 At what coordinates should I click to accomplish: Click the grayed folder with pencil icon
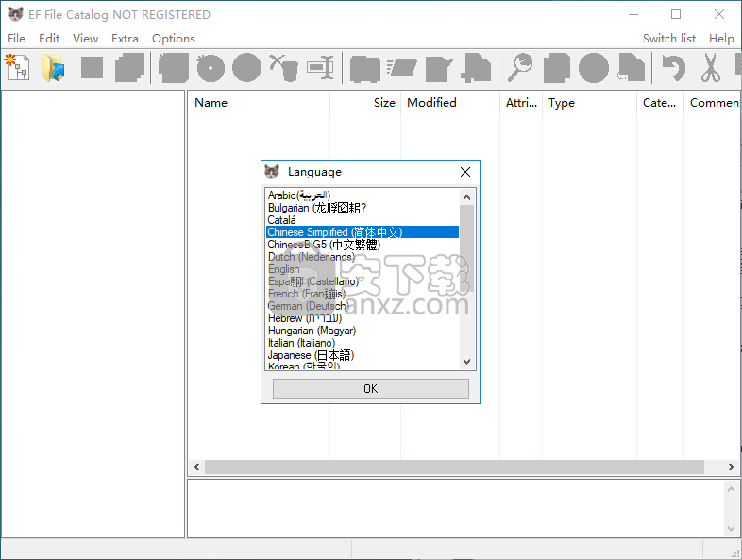point(439,69)
